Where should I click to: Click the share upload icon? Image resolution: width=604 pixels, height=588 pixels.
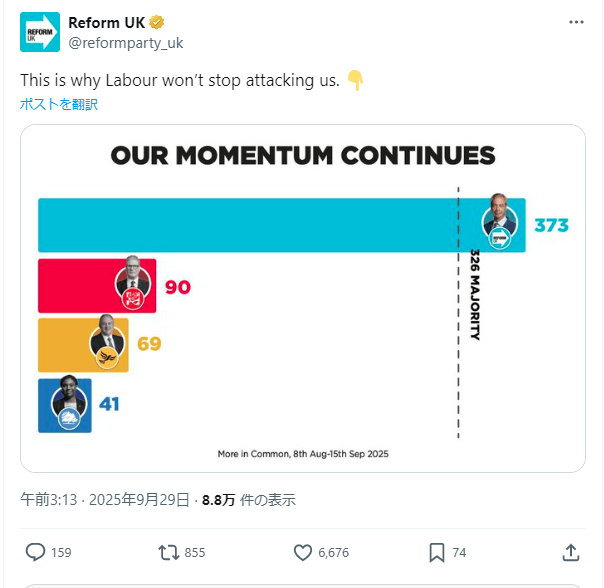570,552
